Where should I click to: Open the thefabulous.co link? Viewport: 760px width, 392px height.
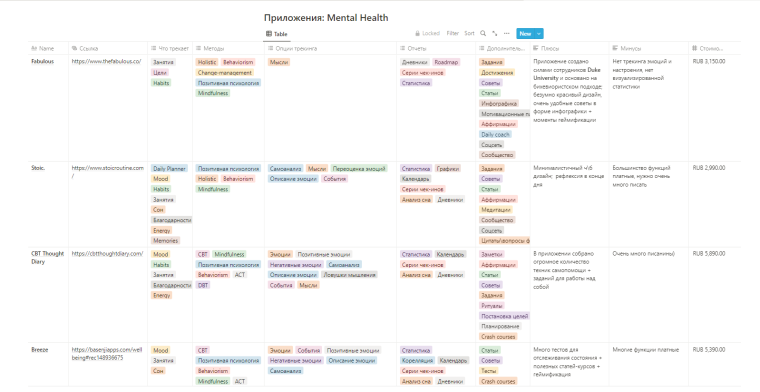106,62
